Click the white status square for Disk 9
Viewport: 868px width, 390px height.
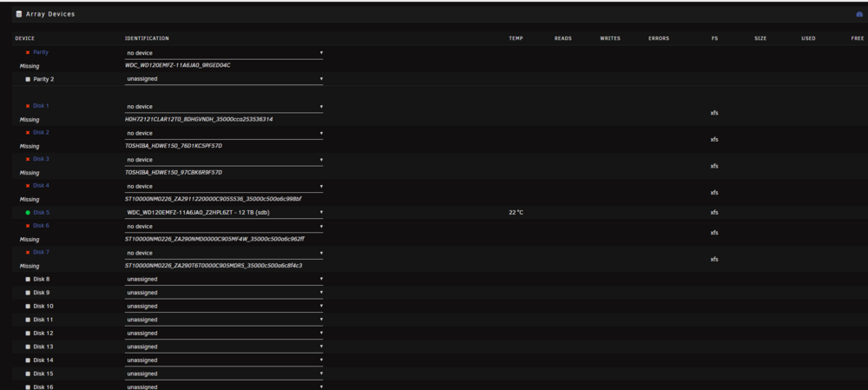click(28, 293)
